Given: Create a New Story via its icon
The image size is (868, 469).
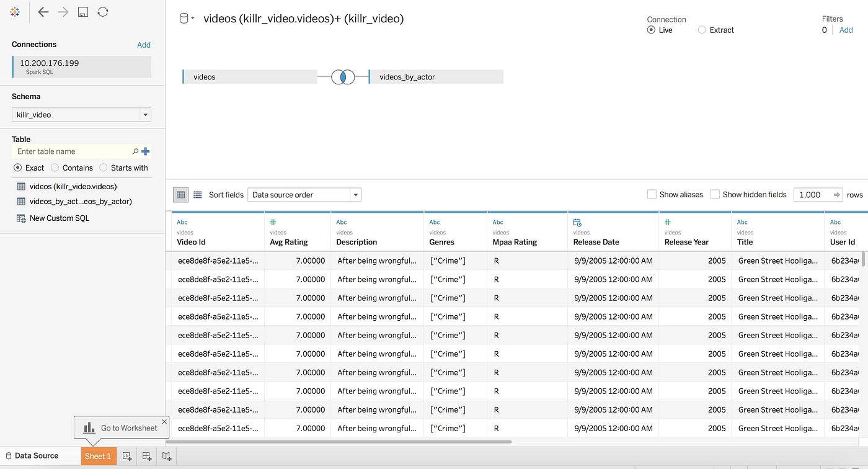Looking at the screenshot, I should click(x=166, y=456).
